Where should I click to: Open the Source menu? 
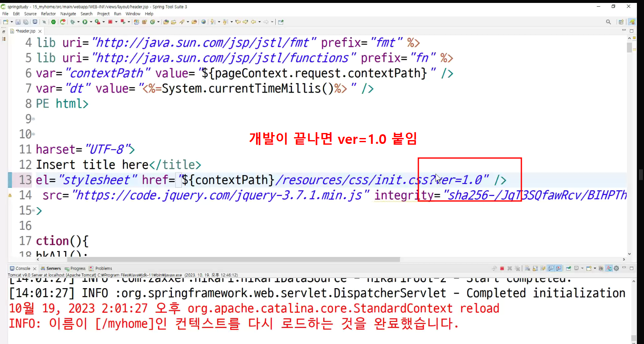(30, 14)
